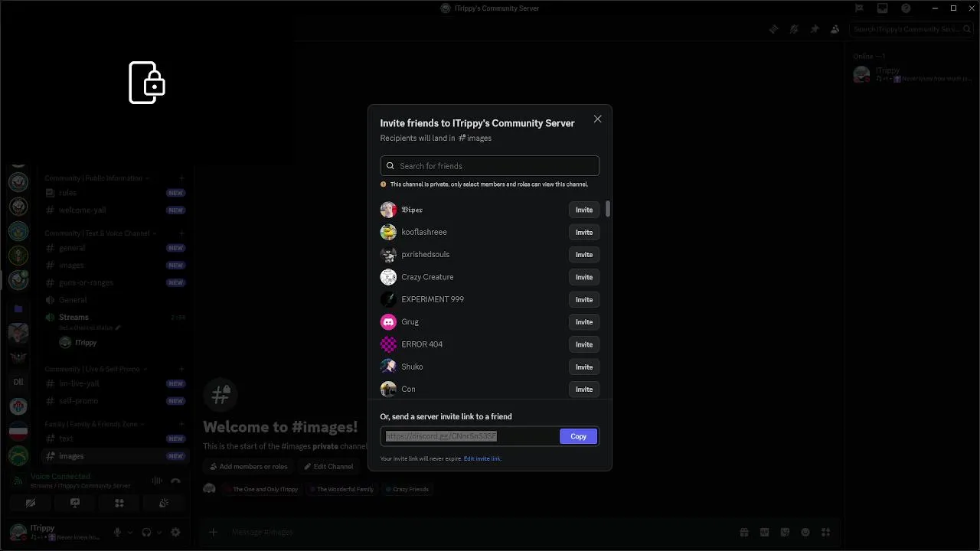Click the Search for friends field
Image resolution: width=980 pixels, height=551 pixels.
[x=490, y=166]
